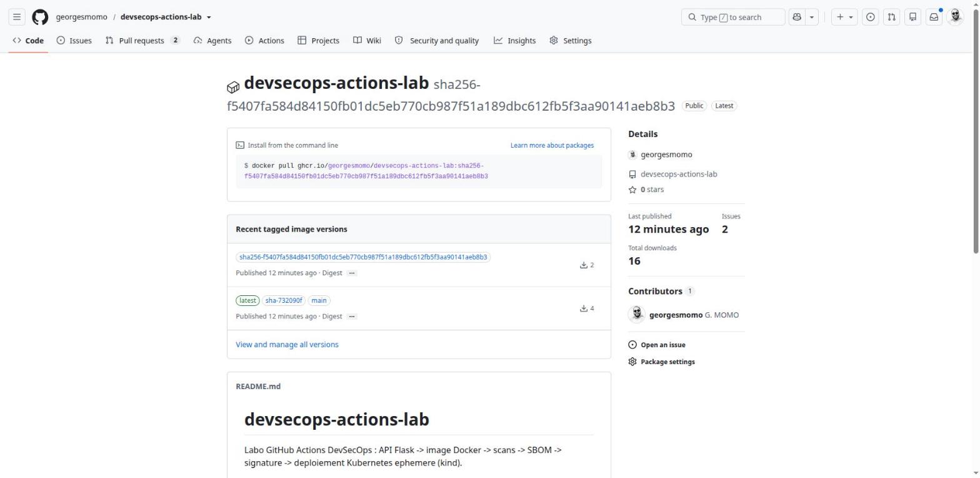Open the repositories icon in the header
The height and width of the screenshot is (478, 980).
pyautogui.click(x=912, y=17)
